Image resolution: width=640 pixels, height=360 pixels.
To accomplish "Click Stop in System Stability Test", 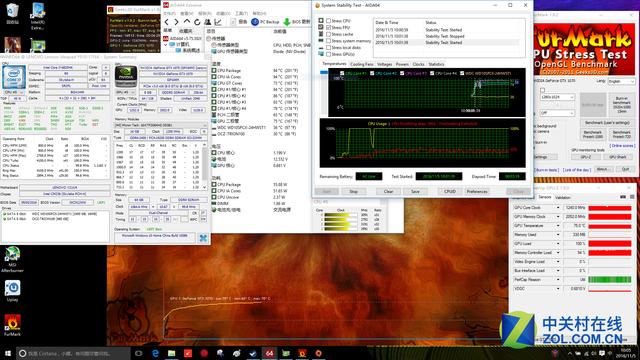I will (x=353, y=191).
